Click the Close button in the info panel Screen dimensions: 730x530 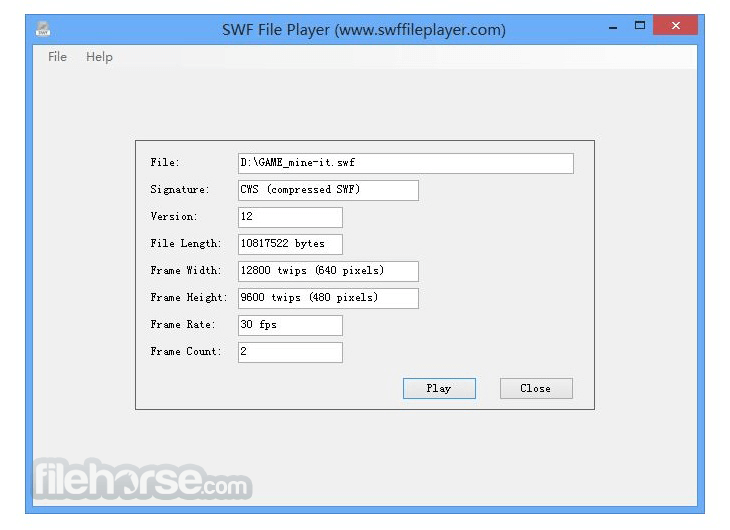[536, 388]
